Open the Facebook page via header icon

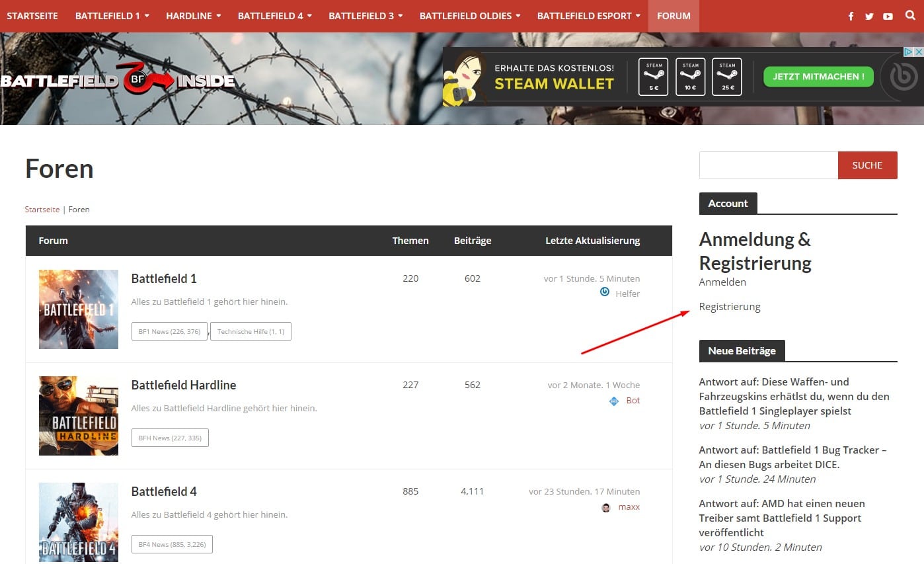851,16
